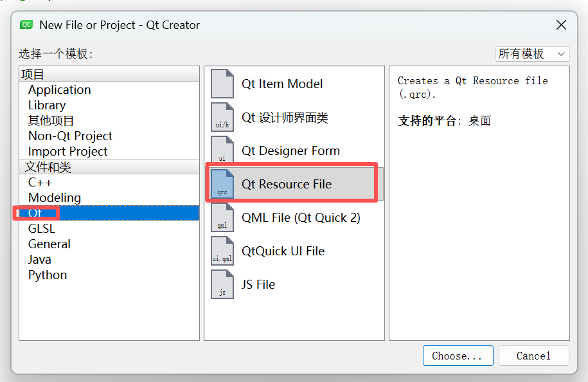Click the 项目 section header

point(109,75)
